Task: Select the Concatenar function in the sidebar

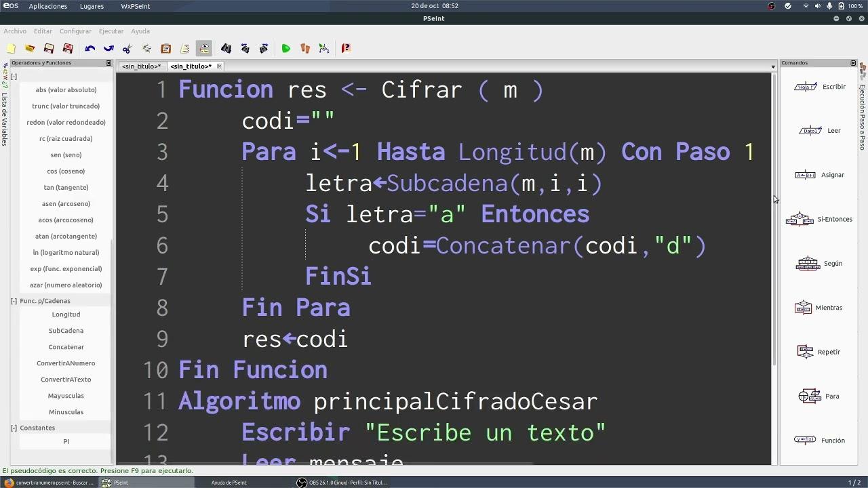Action: (66, 346)
